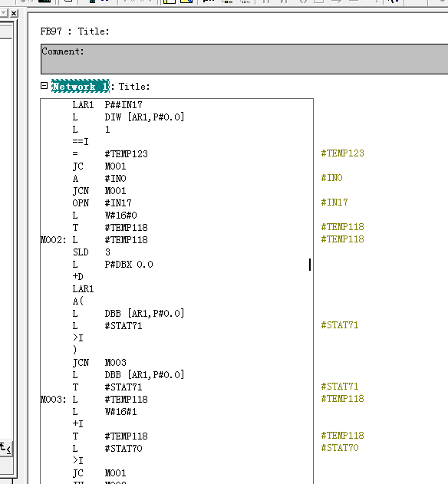448x484 pixels.
Task: Collapse the Network 1 section
Action: (x=44, y=86)
